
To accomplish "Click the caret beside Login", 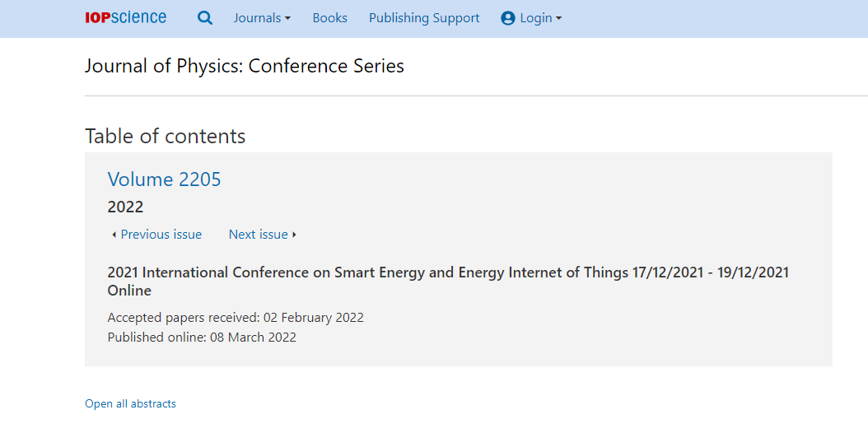I will tap(558, 19).
